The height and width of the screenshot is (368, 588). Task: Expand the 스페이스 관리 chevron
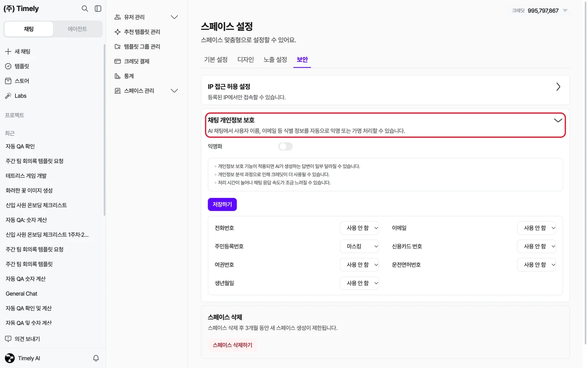pyautogui.click(x=175, y=91)
